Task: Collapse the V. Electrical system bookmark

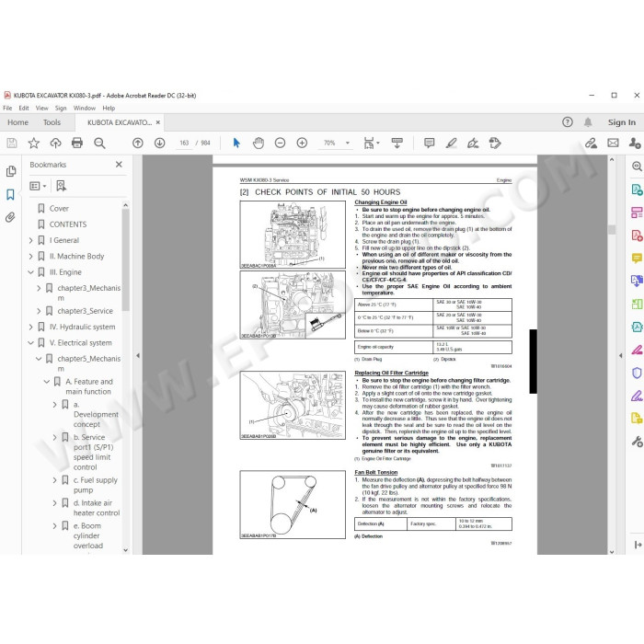Action: click(30, 343)
